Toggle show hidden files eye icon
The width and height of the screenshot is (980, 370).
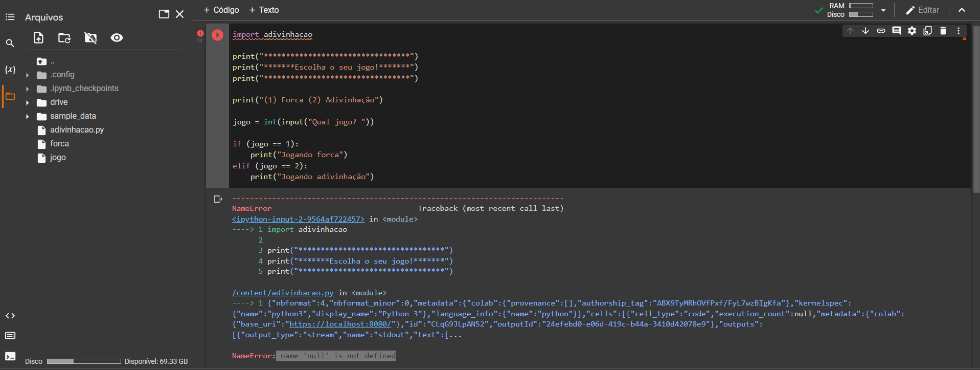click(117, 38)
